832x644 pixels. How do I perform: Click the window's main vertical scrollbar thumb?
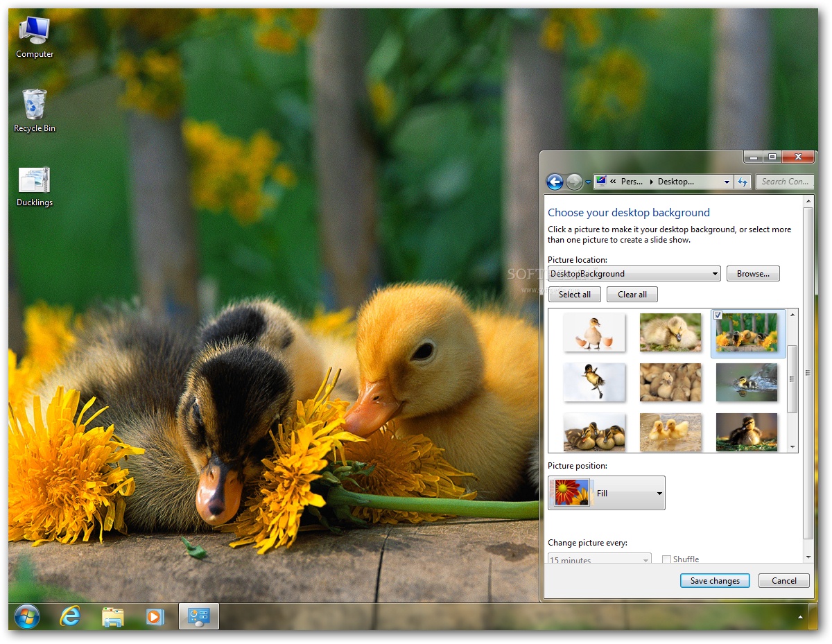[808, 373]
